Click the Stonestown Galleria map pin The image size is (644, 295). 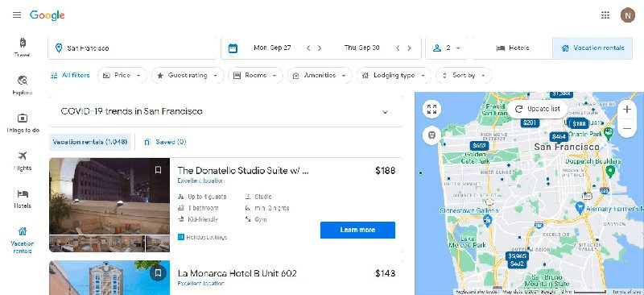(488, 220)
